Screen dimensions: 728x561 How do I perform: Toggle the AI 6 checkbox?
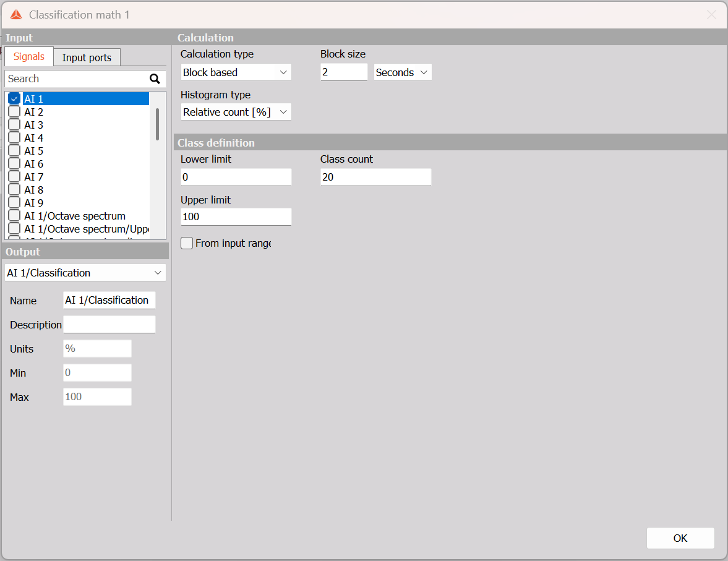(14, 163)
